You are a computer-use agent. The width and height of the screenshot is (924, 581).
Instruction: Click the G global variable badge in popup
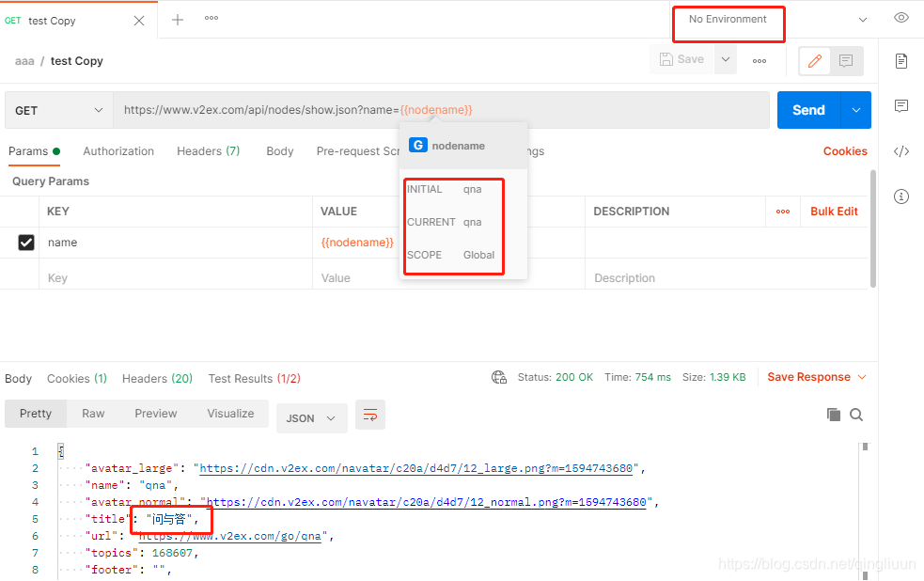(x=417, y=145)
